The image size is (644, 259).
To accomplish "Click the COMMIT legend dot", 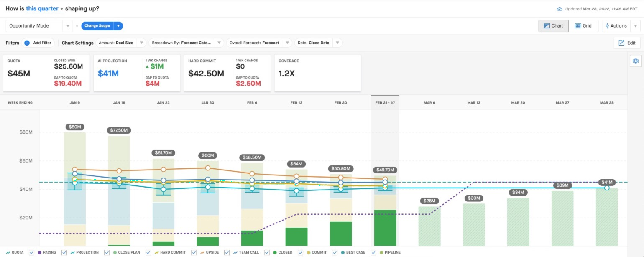I will coord(309,252).
